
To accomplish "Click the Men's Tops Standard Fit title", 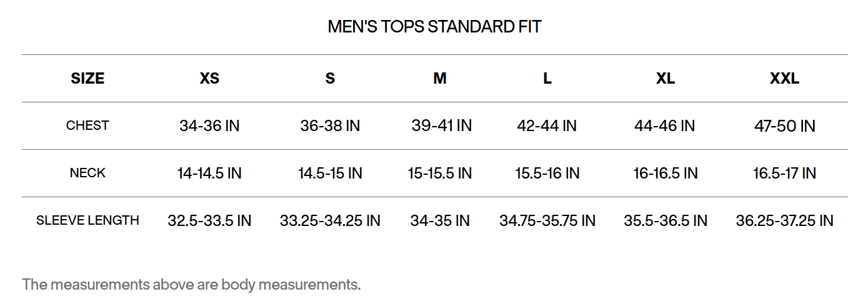I will pos(434,27).
